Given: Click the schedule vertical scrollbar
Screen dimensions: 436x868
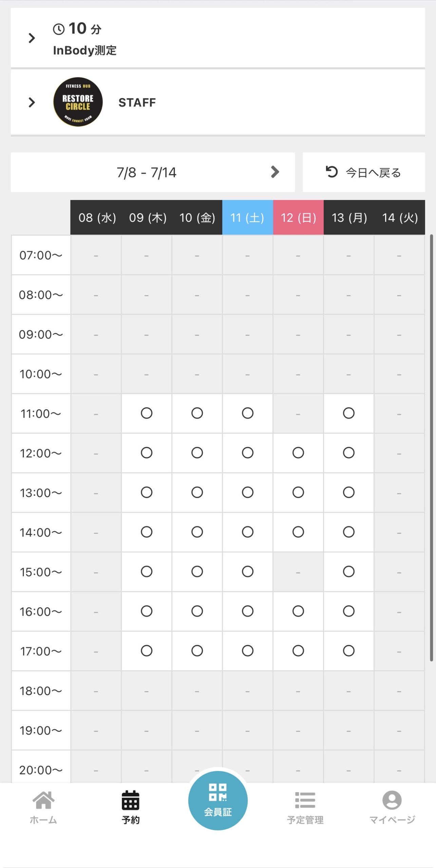Looking at the screenshot, I should coord(431,448).
